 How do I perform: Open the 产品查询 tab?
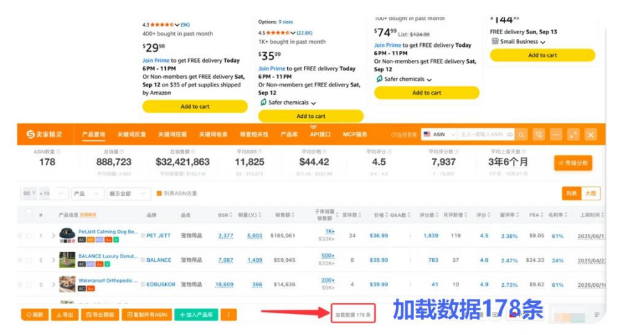(93, 135)
